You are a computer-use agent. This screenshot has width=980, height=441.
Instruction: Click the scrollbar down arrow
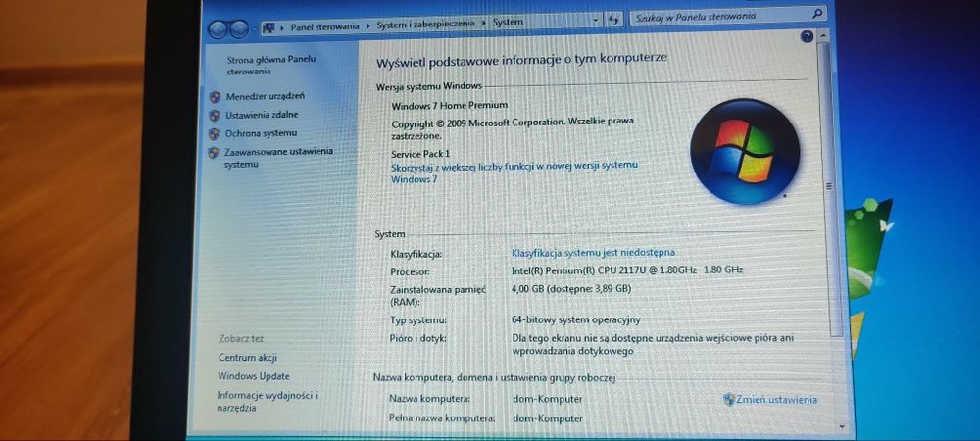click(x=841, y=426)
